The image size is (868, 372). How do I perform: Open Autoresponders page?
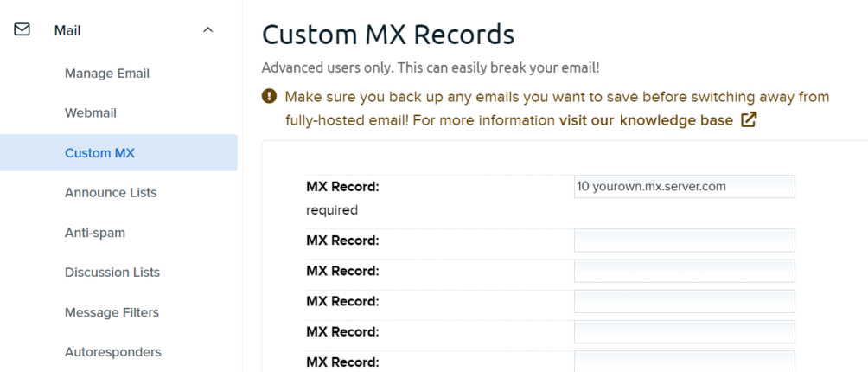click(113, 352)
